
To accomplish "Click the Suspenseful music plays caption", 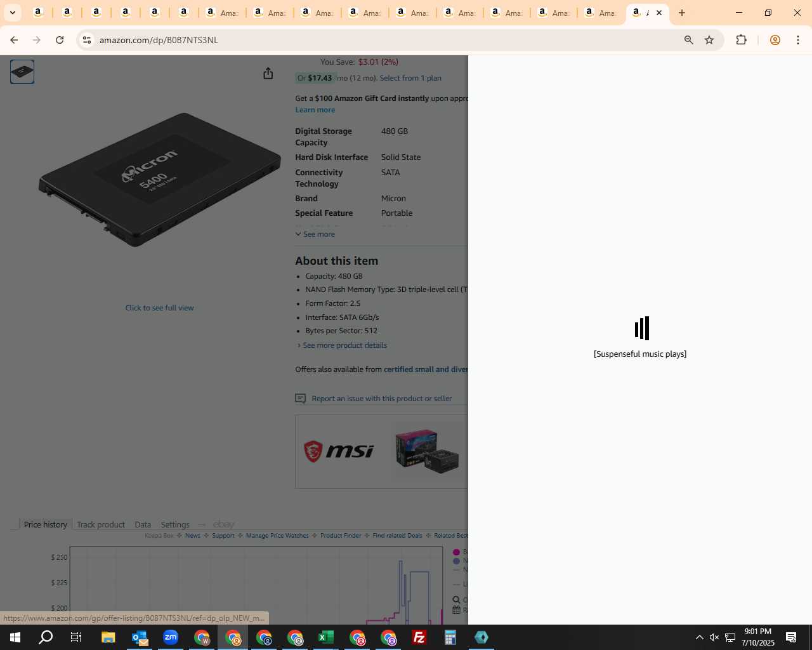I will click(640, 354).
